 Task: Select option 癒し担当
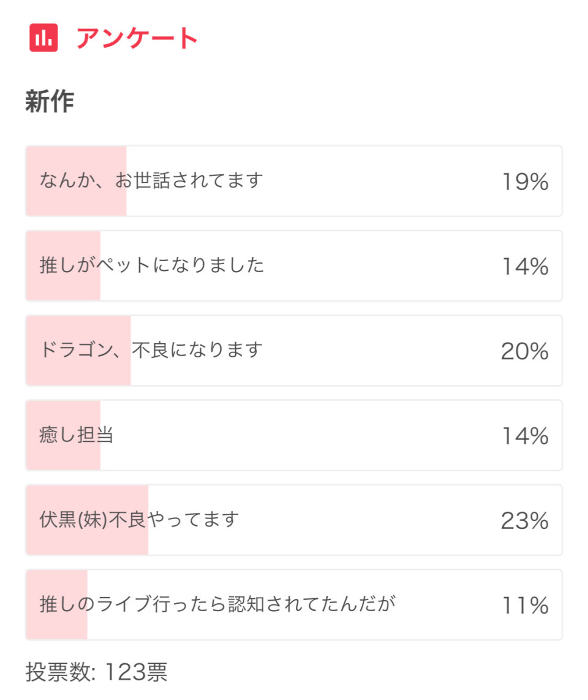[x=294, y=435]
